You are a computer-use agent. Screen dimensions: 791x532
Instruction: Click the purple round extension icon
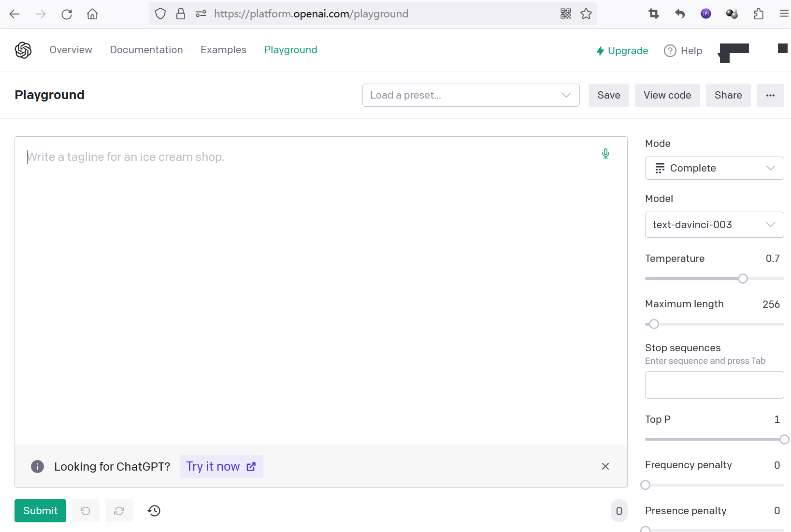[706, 14]
